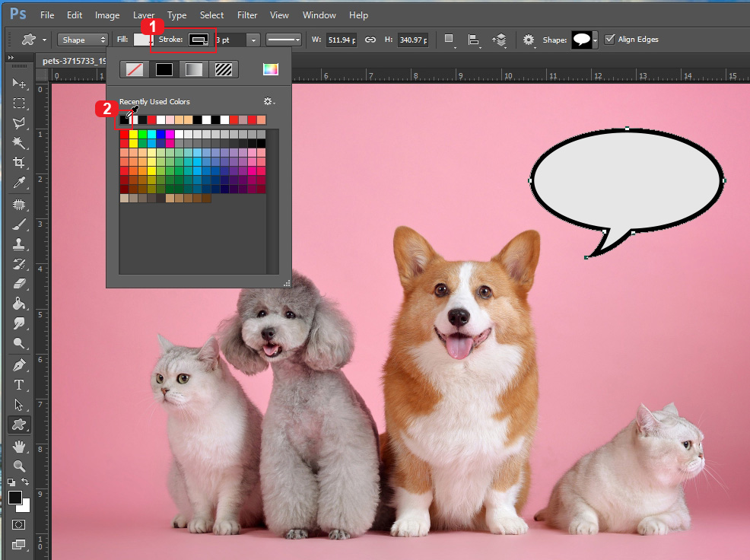Expand the collapsed toolbox panel arrows

point(11,57)
